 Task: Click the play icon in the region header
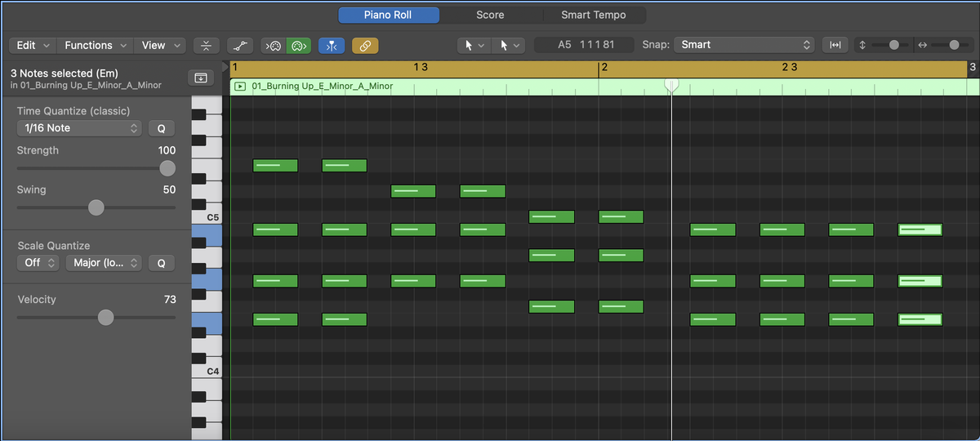click(240, 86)
